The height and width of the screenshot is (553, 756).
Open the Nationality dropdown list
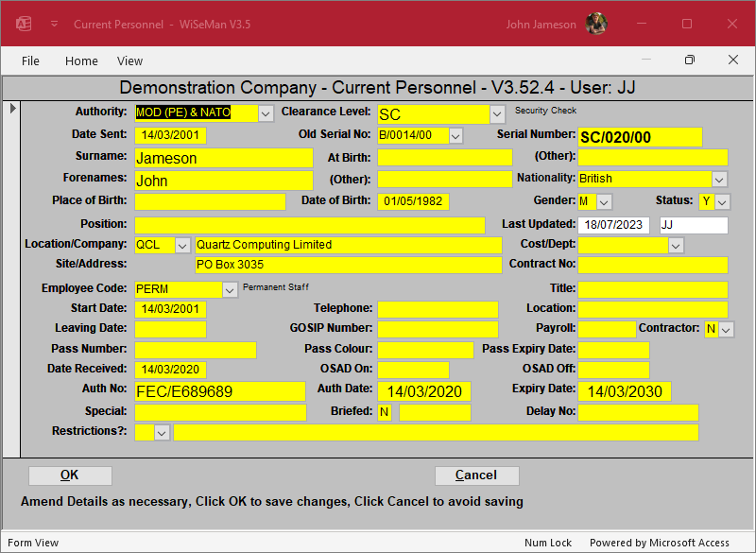click(719, 179)
